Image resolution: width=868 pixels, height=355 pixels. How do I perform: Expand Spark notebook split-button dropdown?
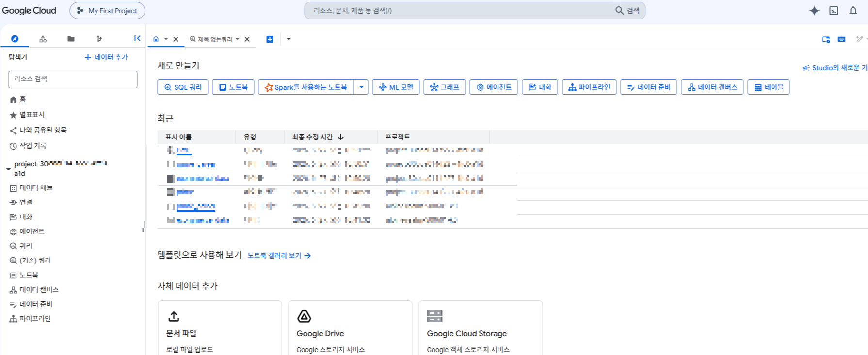(x=361, y=87)
